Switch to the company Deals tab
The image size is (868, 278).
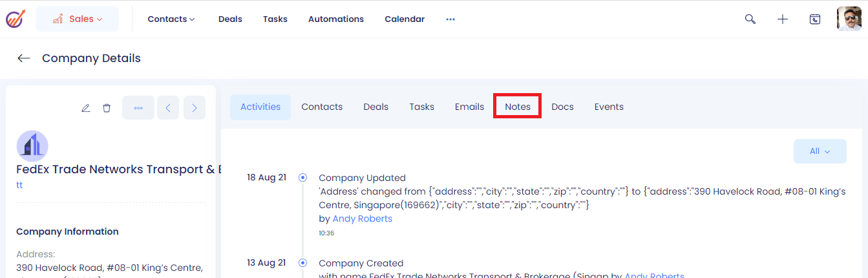click(x=376, y=107)
